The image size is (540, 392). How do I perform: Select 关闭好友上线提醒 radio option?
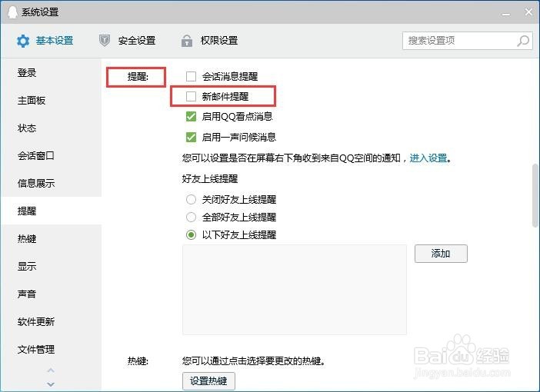(x=191, y=200)
